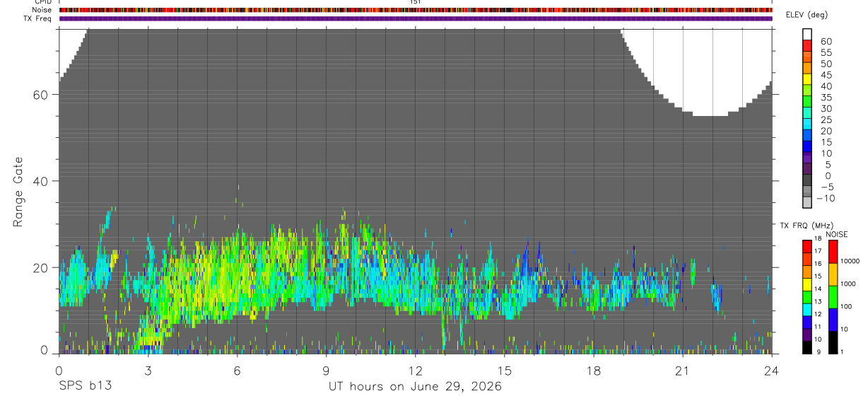Click the Noise color strip at top
The height and width of the screenshot is (401, 868).
pos(415,11)
